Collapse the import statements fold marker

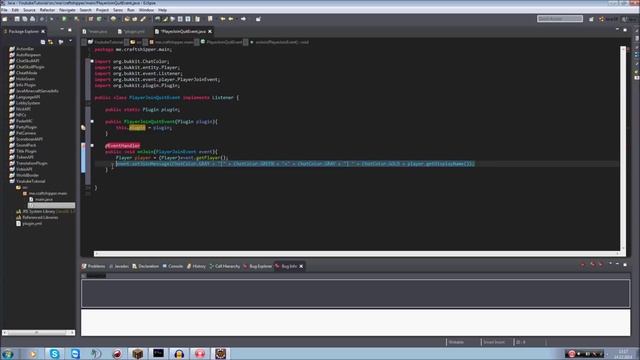[92, 61]
